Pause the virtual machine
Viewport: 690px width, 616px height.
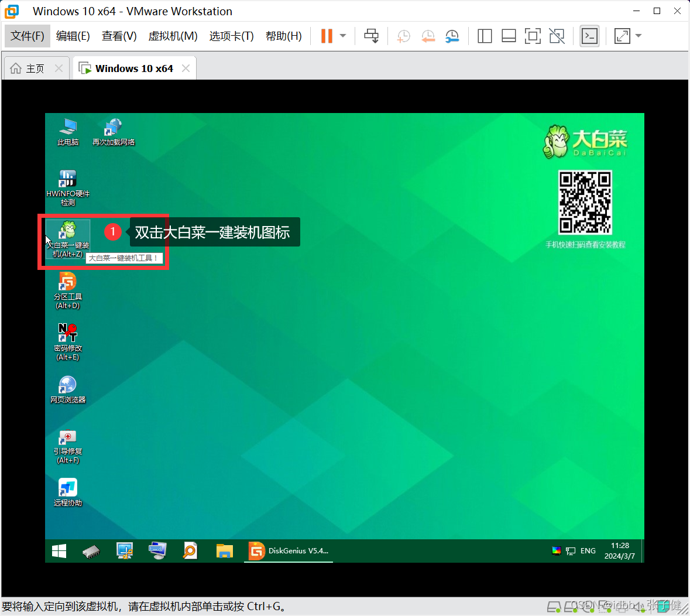point(327,36)
